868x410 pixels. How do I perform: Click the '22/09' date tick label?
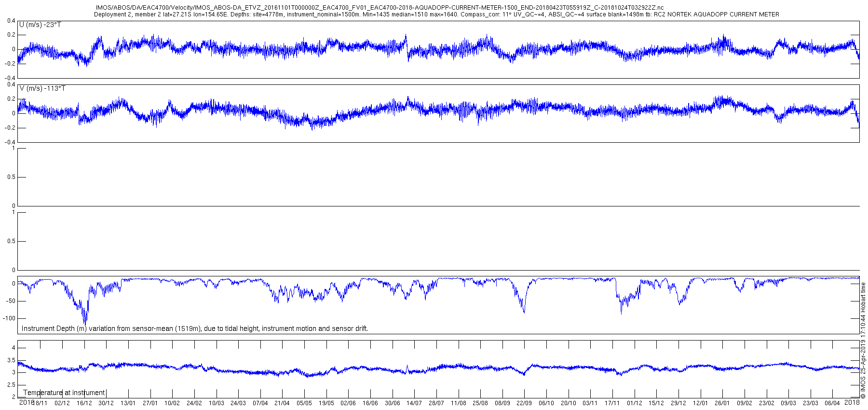tap(525, 403)
